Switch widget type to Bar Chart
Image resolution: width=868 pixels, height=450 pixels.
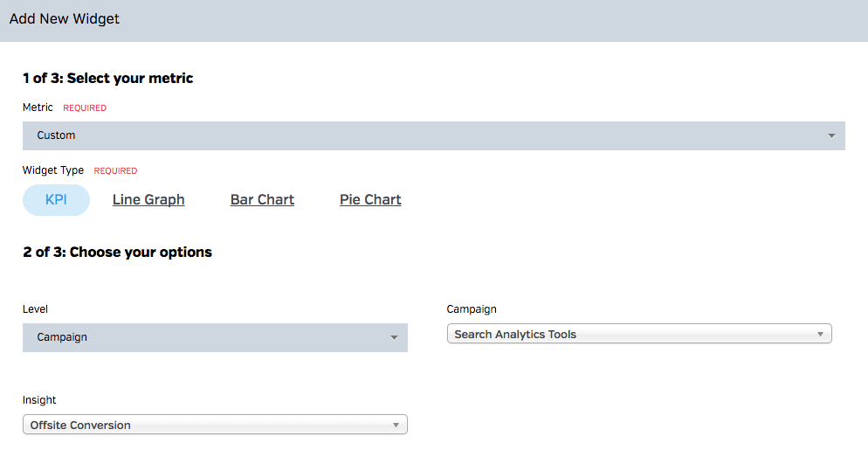pyautogui.click(x=262, y=199)
